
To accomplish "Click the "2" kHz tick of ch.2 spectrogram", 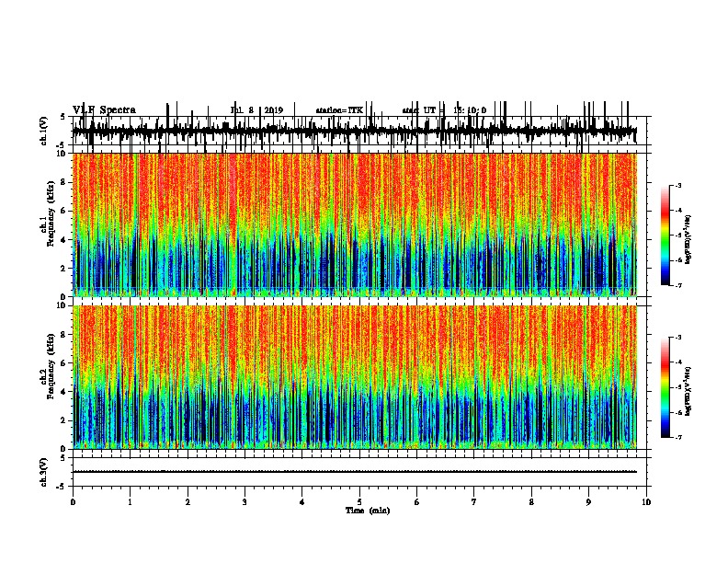I will click(64, 420).
